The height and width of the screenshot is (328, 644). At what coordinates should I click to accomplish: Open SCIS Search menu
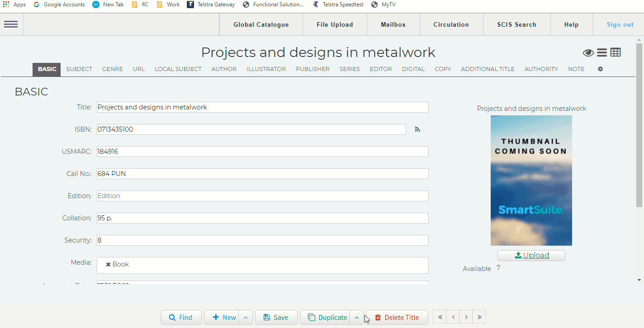pos(516,25)
